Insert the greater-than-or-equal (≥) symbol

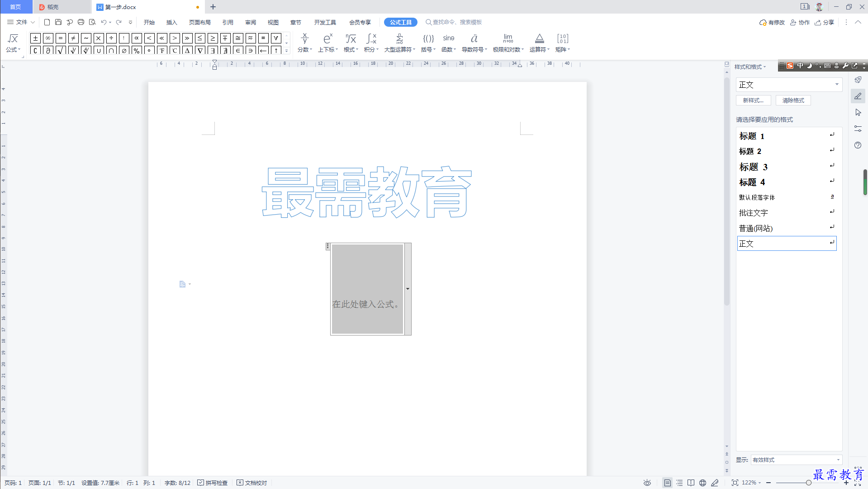point(213,38)
